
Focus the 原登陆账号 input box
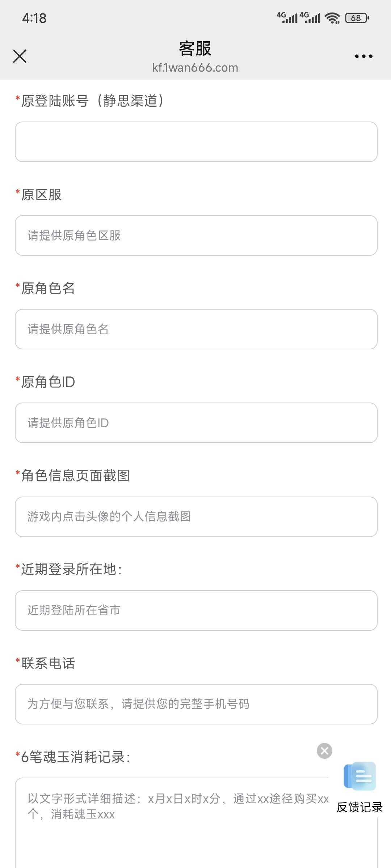point(196,142)
